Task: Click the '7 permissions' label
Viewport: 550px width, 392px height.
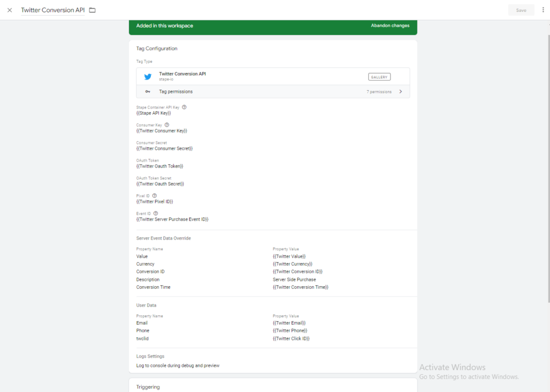Action: pos(379,92)
